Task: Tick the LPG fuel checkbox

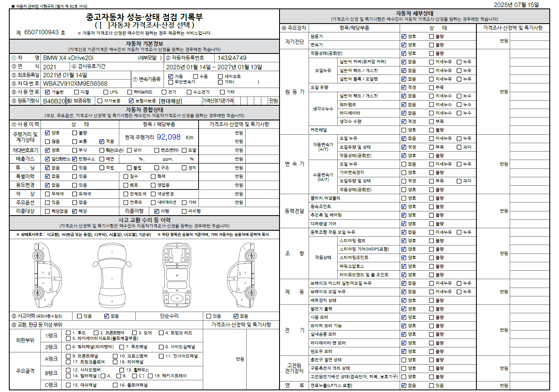Action: tap(105, 92)
